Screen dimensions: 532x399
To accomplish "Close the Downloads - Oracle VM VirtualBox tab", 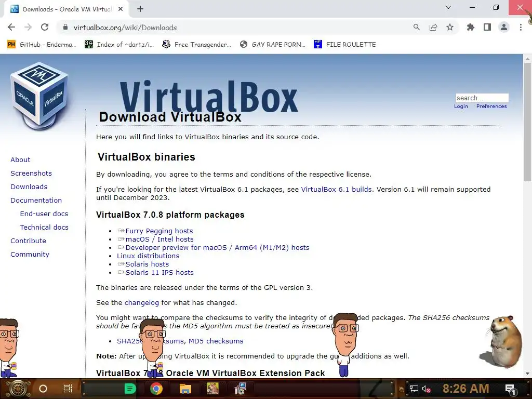I will (120, 9).
